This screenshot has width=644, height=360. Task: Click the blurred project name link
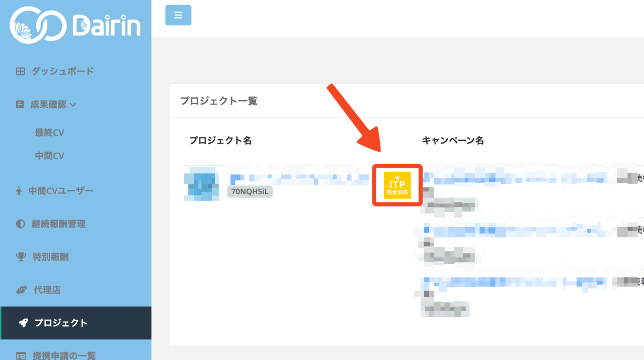click(x=299, y=178)
